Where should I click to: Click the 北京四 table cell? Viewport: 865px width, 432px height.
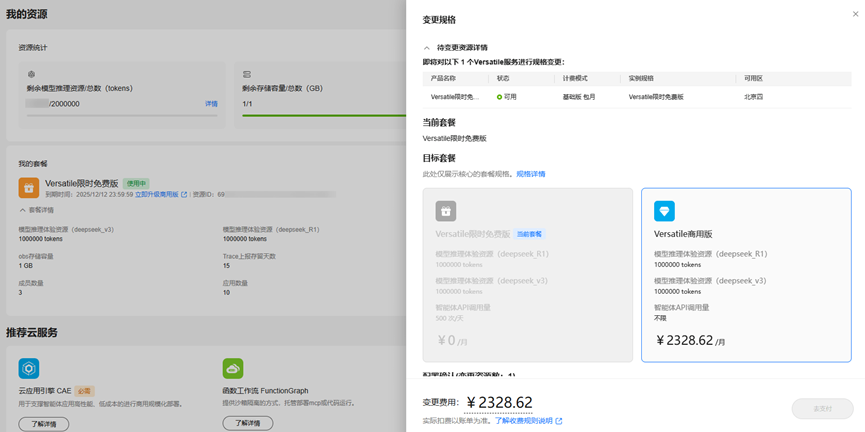[x=753, y=97]
